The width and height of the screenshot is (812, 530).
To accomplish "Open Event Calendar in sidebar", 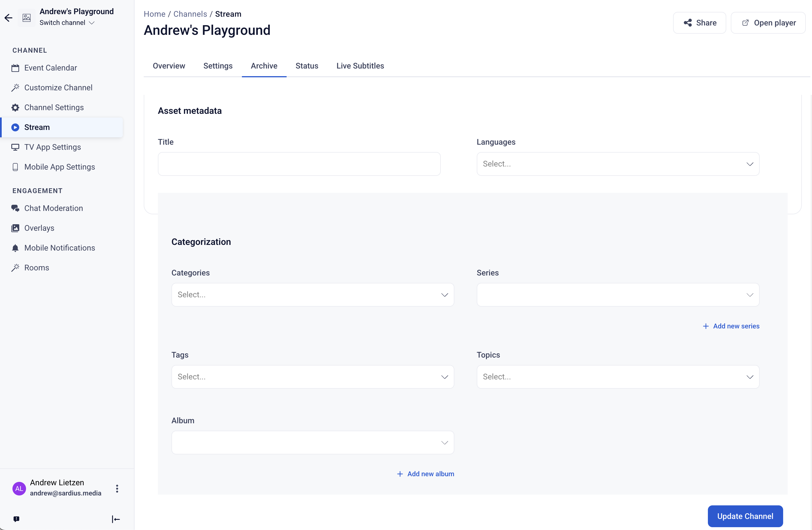I will (62, 68).
